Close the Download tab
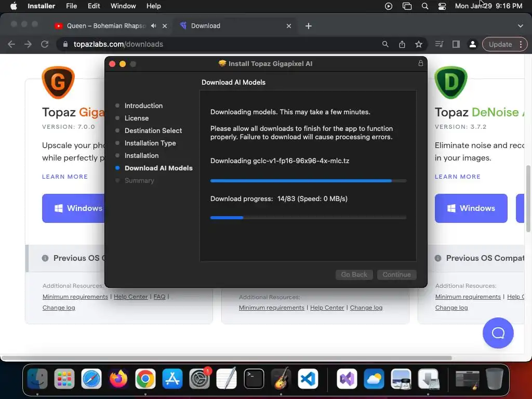532x399 pixels. pyautogui.click(x=289, y=26)
